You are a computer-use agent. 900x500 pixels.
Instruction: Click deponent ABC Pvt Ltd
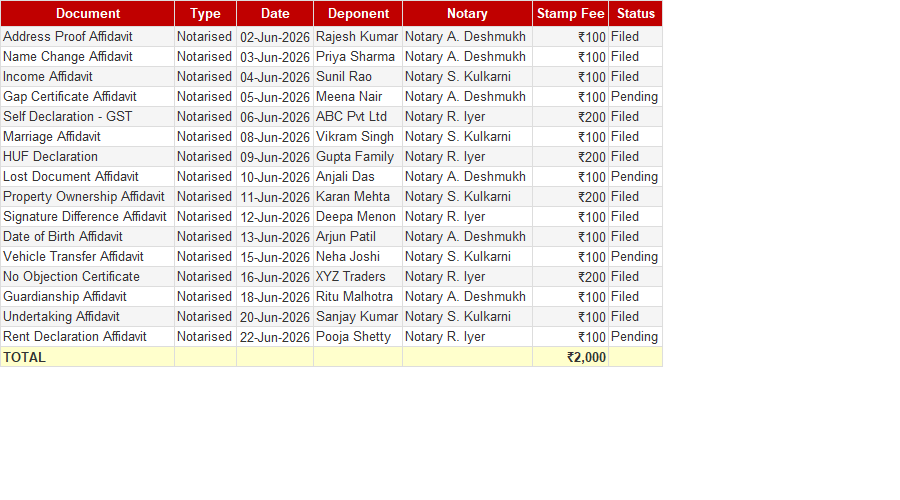tap(358, 117)
